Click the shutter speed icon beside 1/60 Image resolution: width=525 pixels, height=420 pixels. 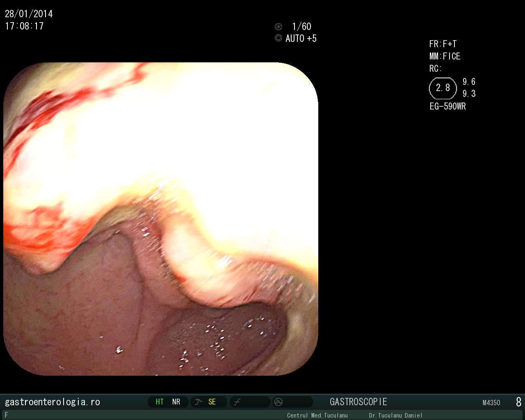click(x=278, y=27)
